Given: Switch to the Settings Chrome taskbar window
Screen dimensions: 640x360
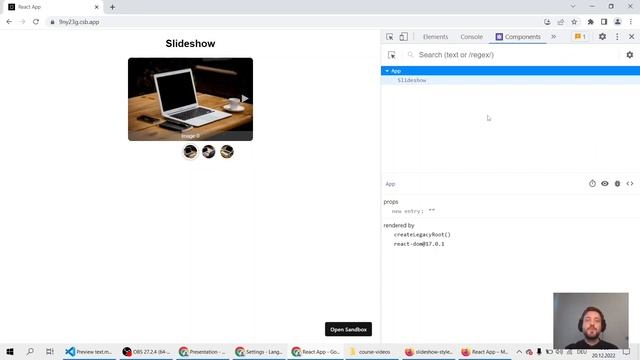Looking at the screenshot, I should [259, 351].
